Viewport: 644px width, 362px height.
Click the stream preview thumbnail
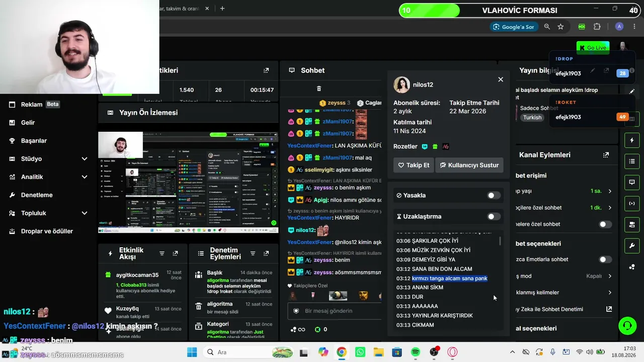[x=188, y=183]
